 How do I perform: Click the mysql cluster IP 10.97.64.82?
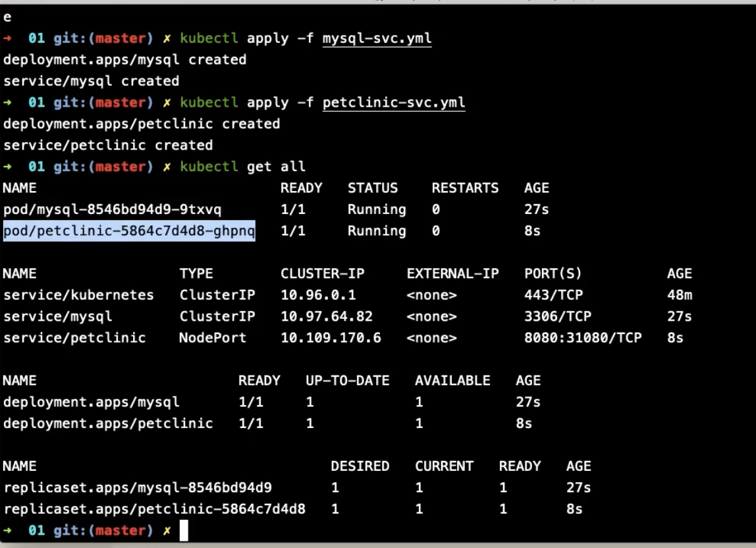[326, 317]
